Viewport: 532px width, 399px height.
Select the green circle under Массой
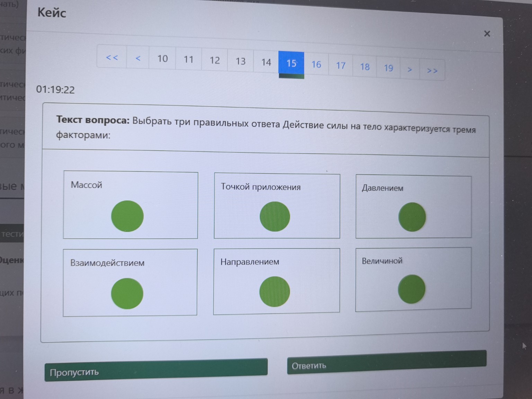click(x=127, y=216)
